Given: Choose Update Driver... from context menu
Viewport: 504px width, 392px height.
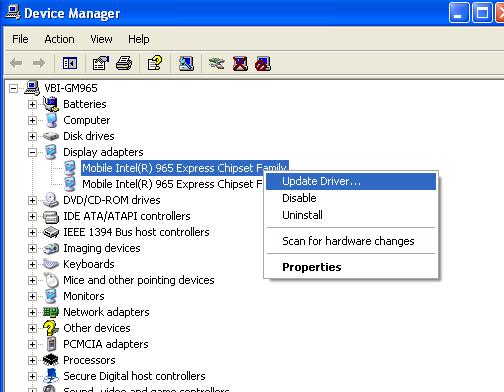Looking at the screenshot, I should pyautogui.click(x=351, y=181).
